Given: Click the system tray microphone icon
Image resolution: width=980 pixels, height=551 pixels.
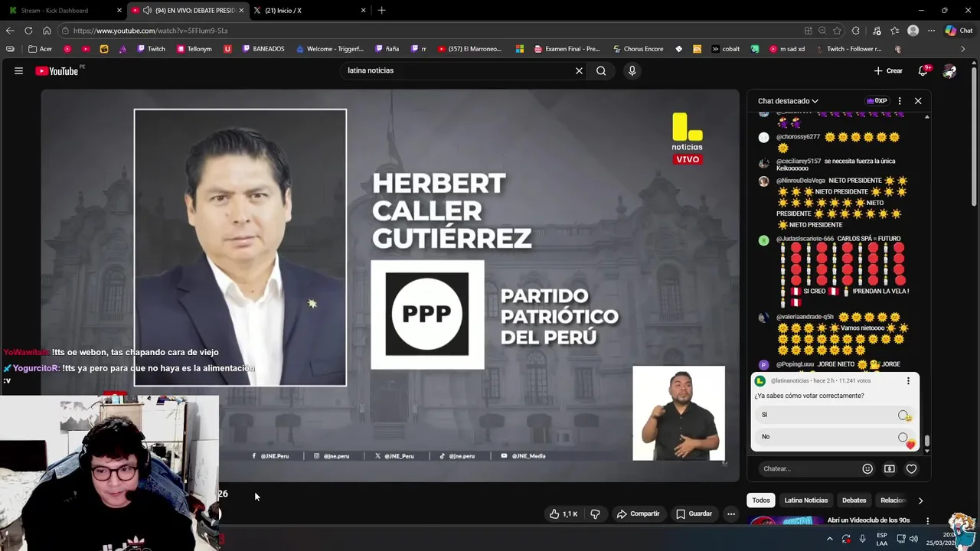Looking at the screenshot, I should tap(862, 539).
